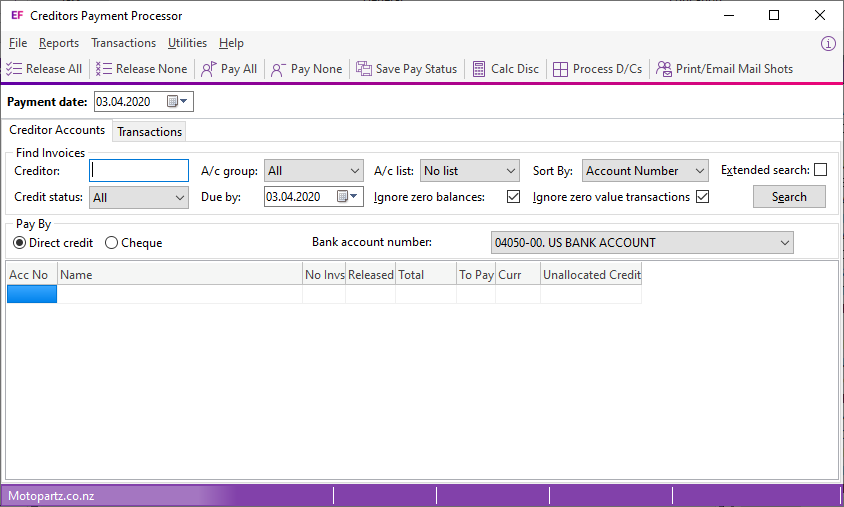Click the Calc Disc calculator icon

click(479, 69)
